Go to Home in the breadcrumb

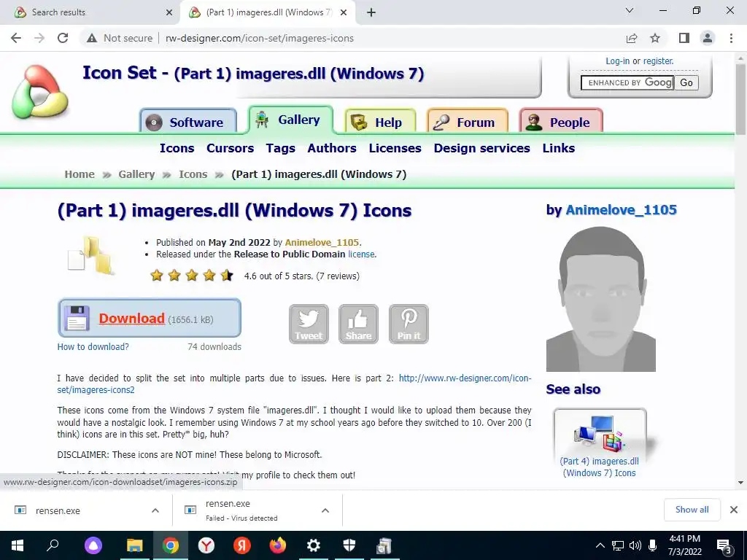coord(80,174)
